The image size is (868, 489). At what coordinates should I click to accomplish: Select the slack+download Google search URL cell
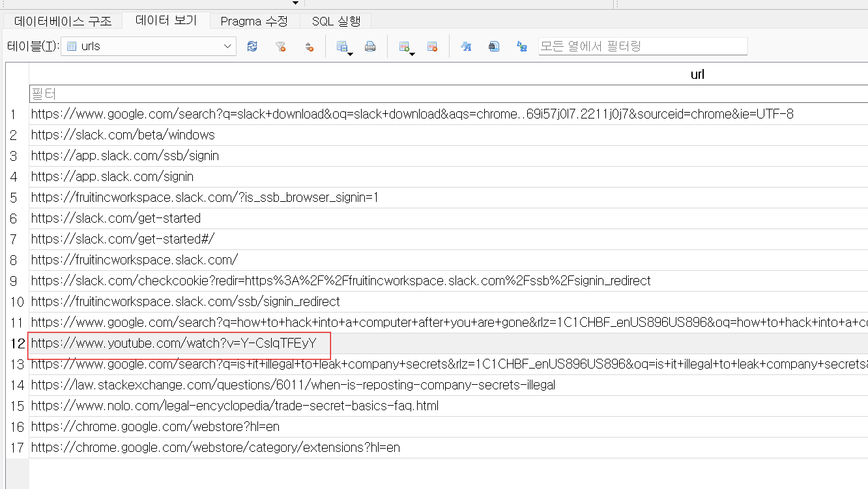(448, 114)
